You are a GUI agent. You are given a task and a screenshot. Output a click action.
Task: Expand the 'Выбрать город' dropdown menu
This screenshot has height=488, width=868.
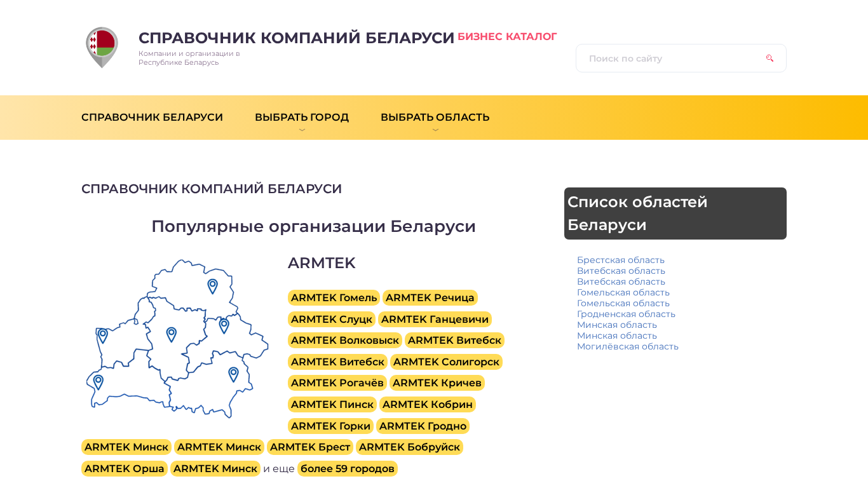(302, 118)
